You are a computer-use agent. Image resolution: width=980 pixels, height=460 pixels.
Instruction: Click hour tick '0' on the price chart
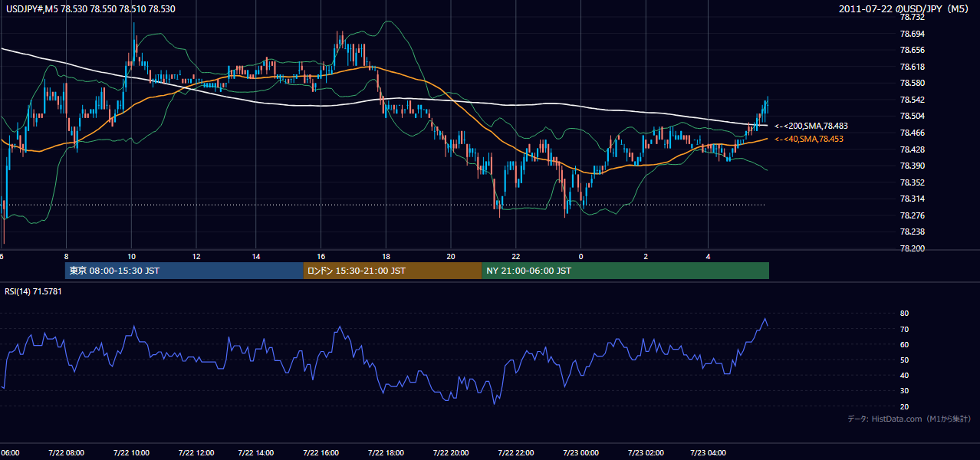[580, 256]
